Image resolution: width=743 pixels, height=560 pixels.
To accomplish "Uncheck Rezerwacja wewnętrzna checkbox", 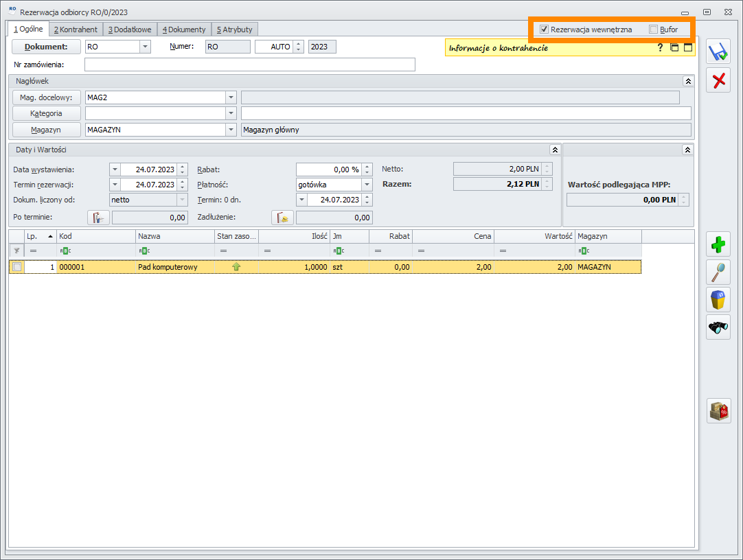I will pyautogui.click(x=544, y=30).
